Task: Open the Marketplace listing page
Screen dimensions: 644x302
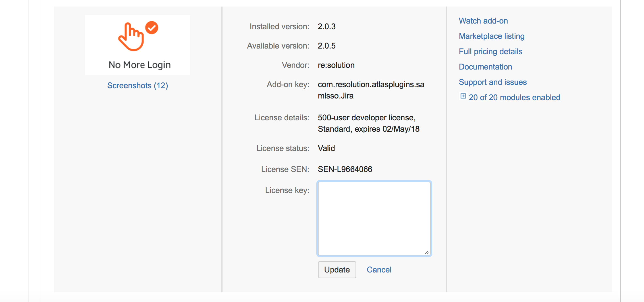Action: click(491, 36)
